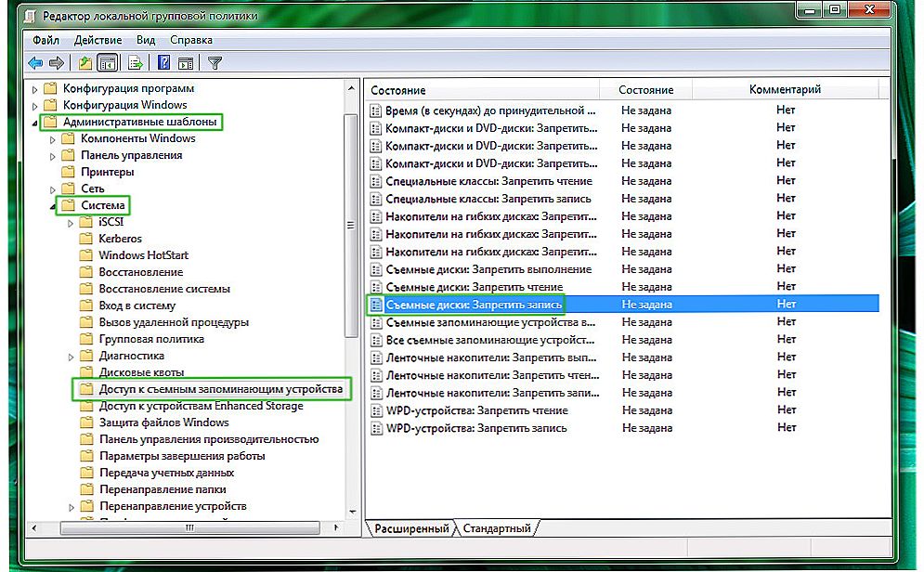
Task: Select the Вход в систему folder
Action: 137,305
